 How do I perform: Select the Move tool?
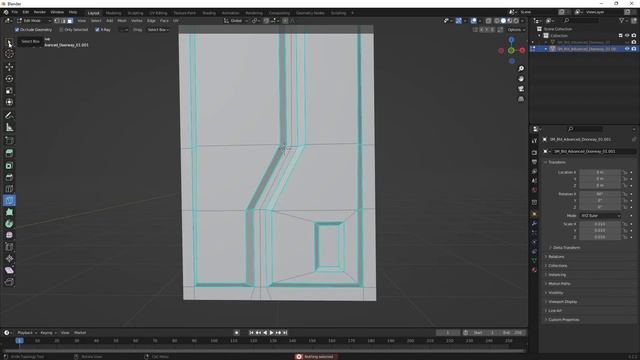(9, 67)
